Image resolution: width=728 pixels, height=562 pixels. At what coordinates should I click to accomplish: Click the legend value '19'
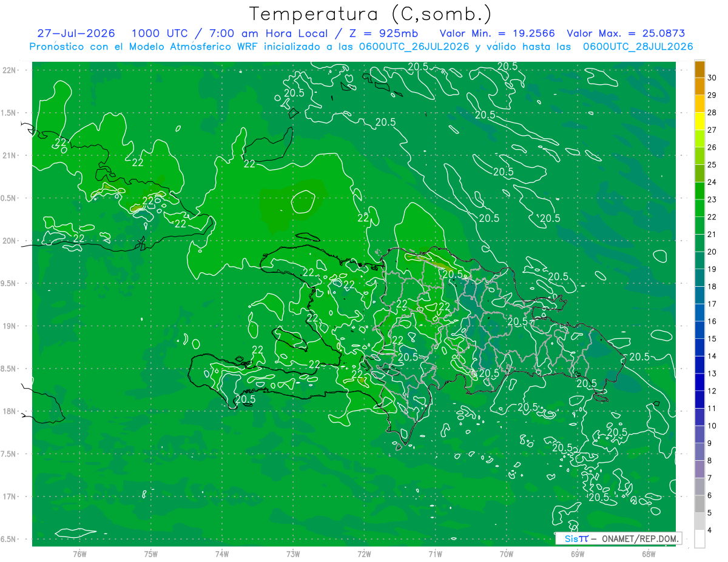coord(712,269)
